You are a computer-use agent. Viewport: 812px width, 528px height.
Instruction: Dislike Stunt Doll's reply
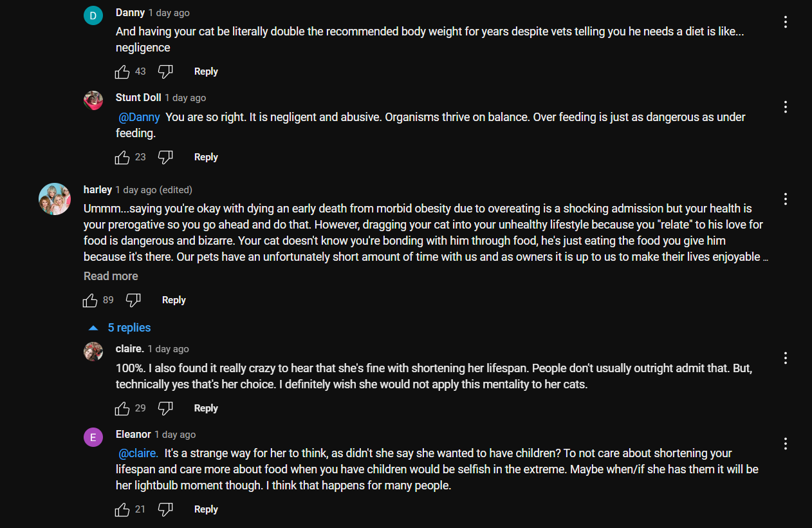click(165, 157)
